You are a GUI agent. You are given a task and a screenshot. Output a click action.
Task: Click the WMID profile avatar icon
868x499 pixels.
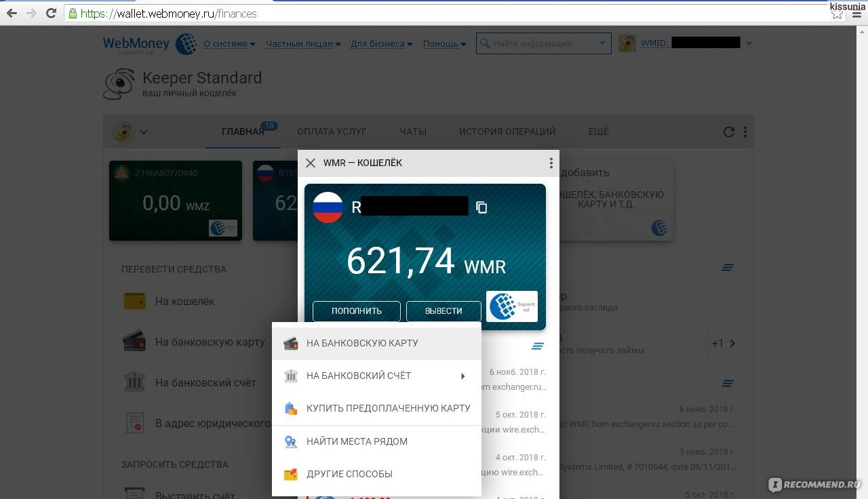(x=627, y=43)
